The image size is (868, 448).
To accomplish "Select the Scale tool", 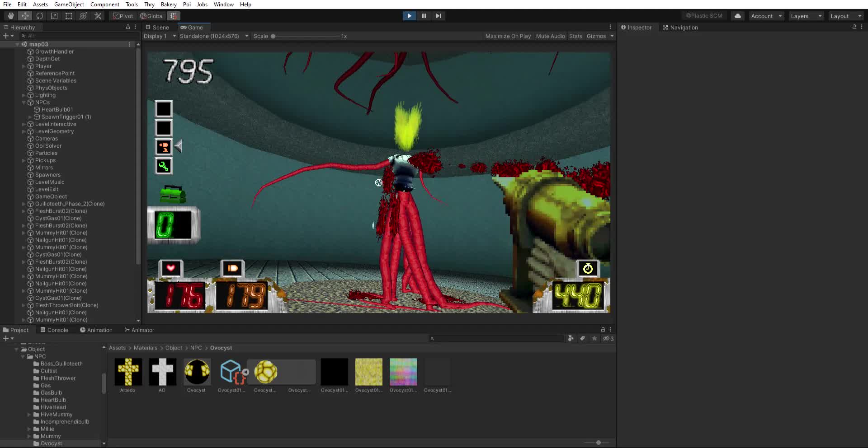I will pos(54,16).
